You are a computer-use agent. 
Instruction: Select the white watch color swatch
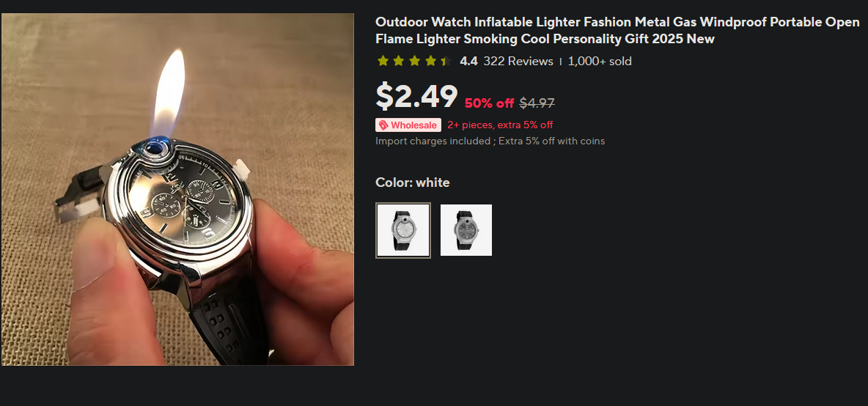click(x=403, y=230)
